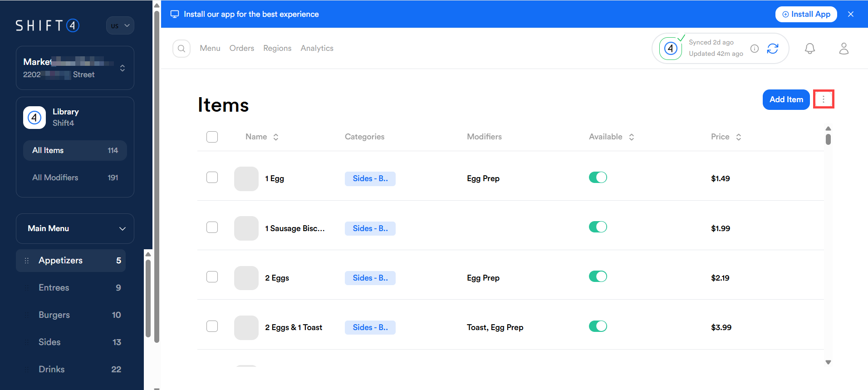Click the Shift4 sync status logo
The width and height of the screenshot is (868, 390).
pyautogui.click(x=671, y=49)
